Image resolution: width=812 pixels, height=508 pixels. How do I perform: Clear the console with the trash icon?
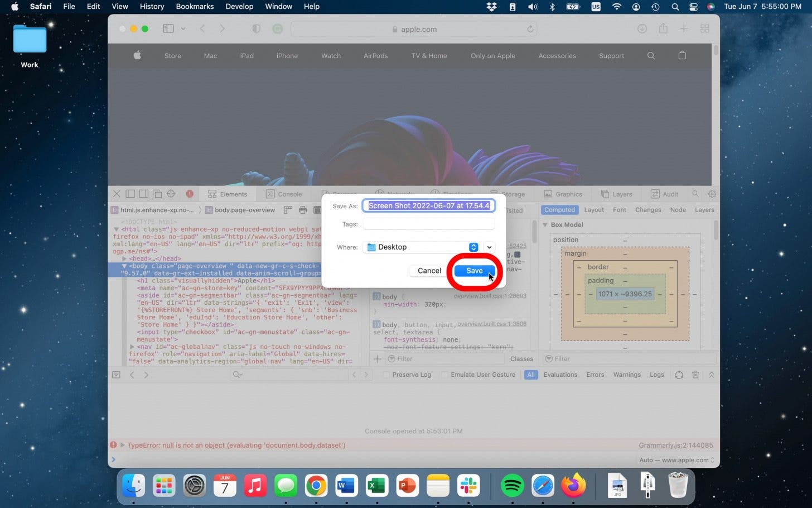[695, 375]
